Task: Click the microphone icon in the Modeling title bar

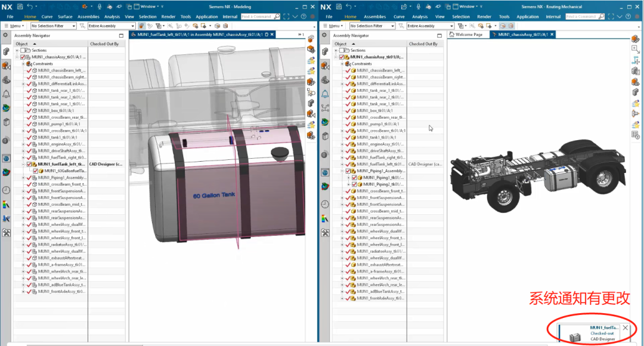Action: [x=100, y=7]
